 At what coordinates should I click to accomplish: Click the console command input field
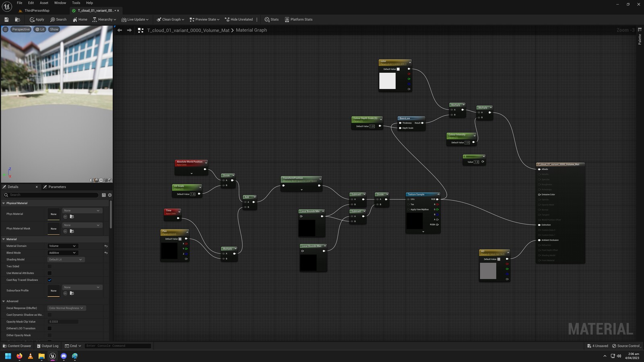(x=117, y=346)
